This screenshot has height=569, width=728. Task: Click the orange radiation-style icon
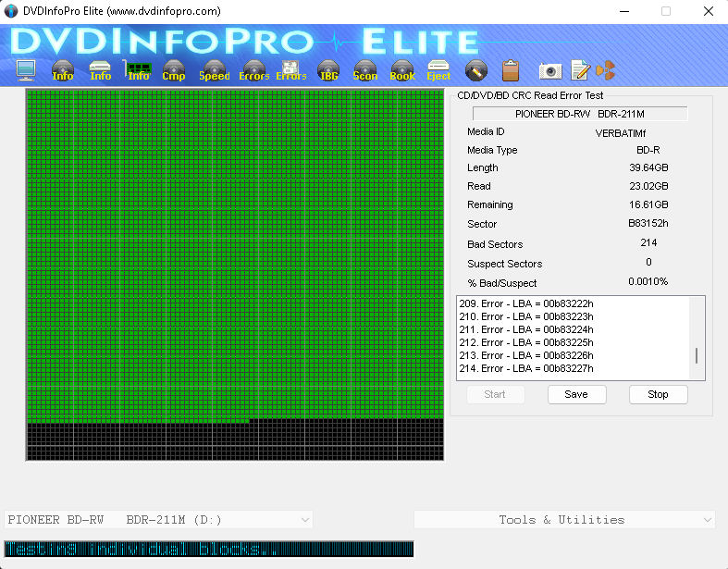pos(605,70)
